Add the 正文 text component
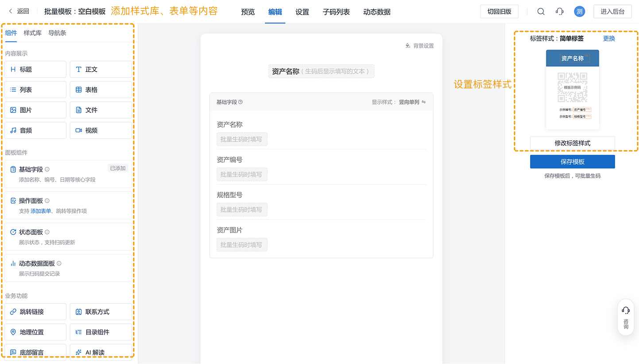The image size is (639, 364). [x=101, y=69]
